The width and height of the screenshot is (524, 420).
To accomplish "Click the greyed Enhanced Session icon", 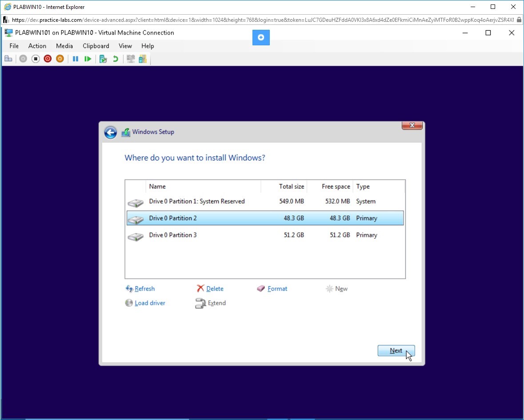I will [131, 59].
